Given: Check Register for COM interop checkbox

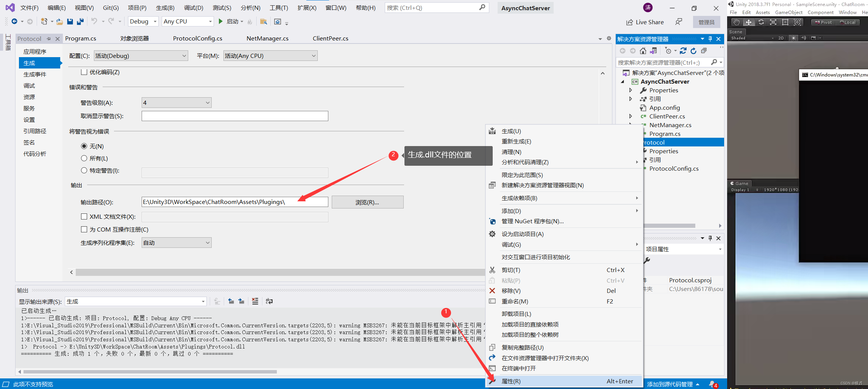Looking at the screenshot, I should [x=84, y=229].
